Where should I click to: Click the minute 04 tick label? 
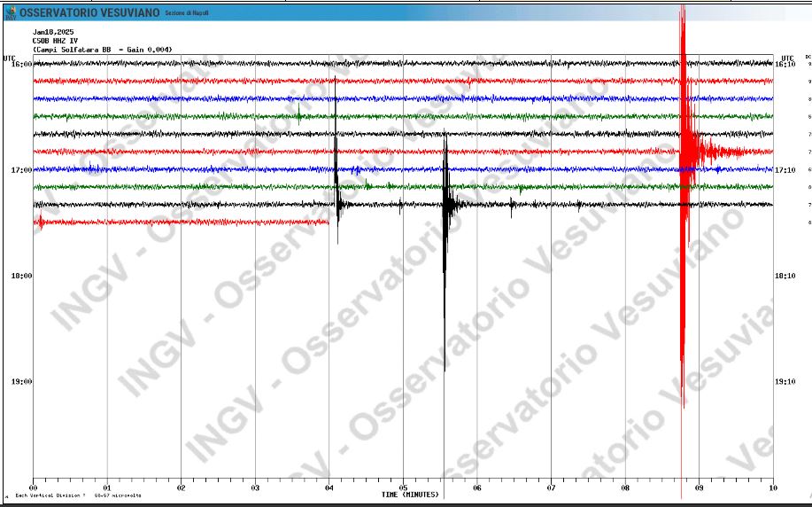point(329,487)
